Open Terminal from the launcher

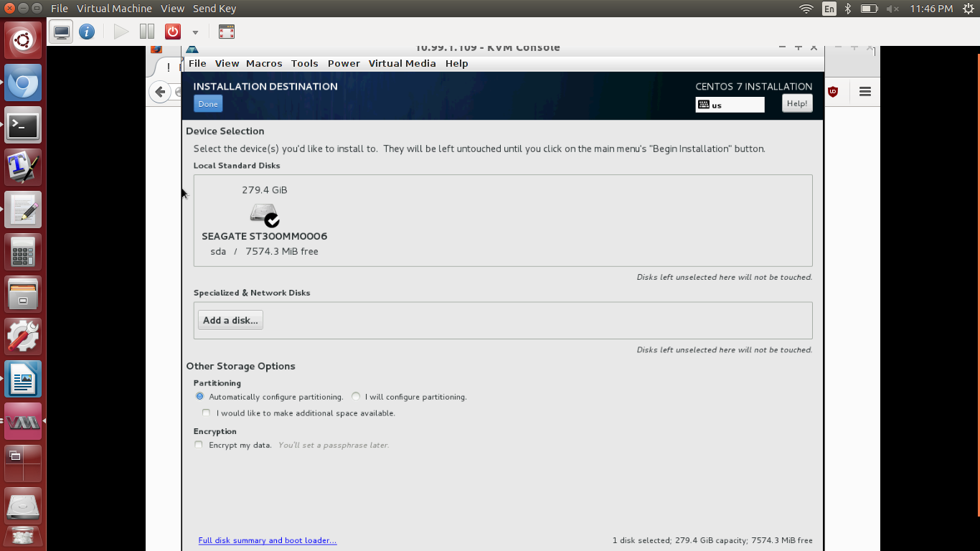24,125
